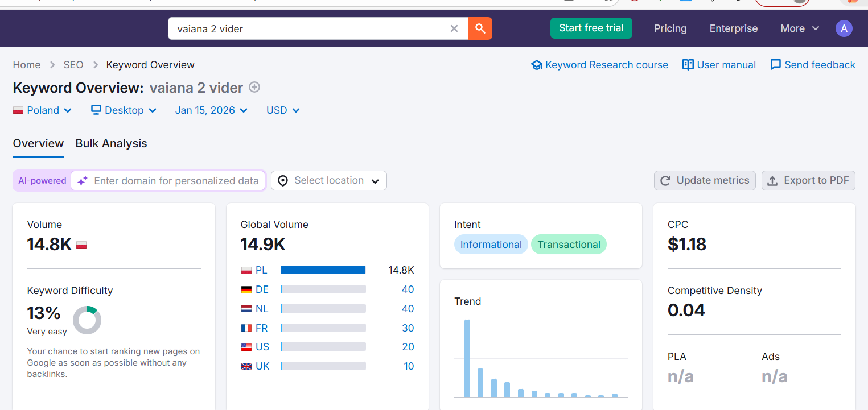Open the Select location dropdown

(329, 181)
